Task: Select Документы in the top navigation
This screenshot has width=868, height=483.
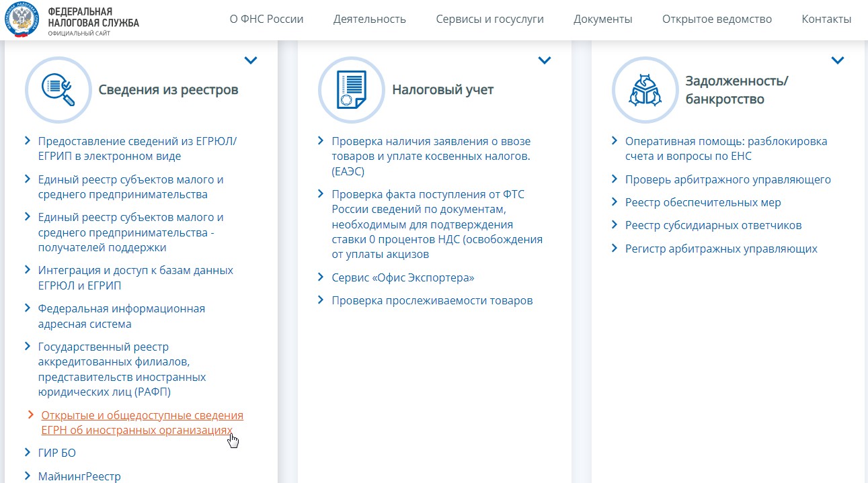Action: [602, 19]
